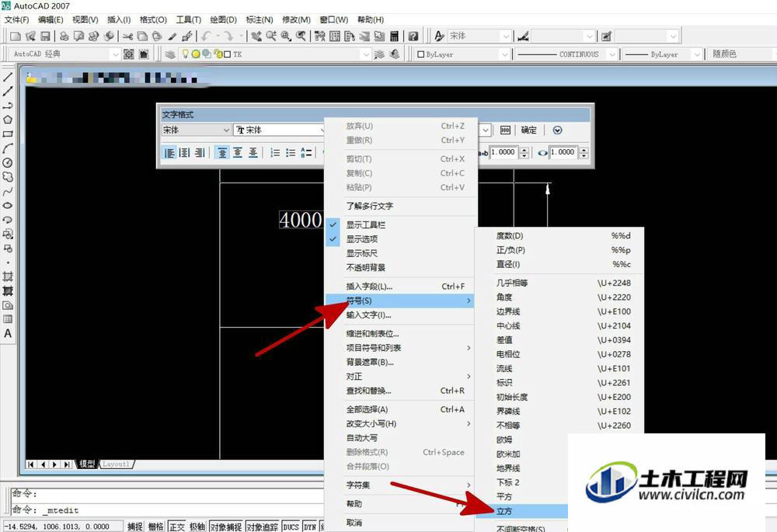
Task: Click the Cut scissors icon
Action: point(127,37)
